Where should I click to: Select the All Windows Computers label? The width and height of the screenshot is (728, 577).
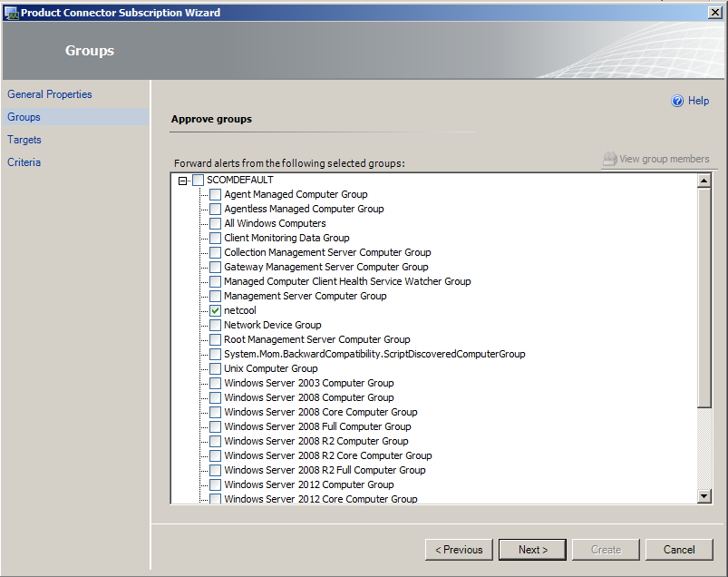pyautogui.click(x=275, y=223)
